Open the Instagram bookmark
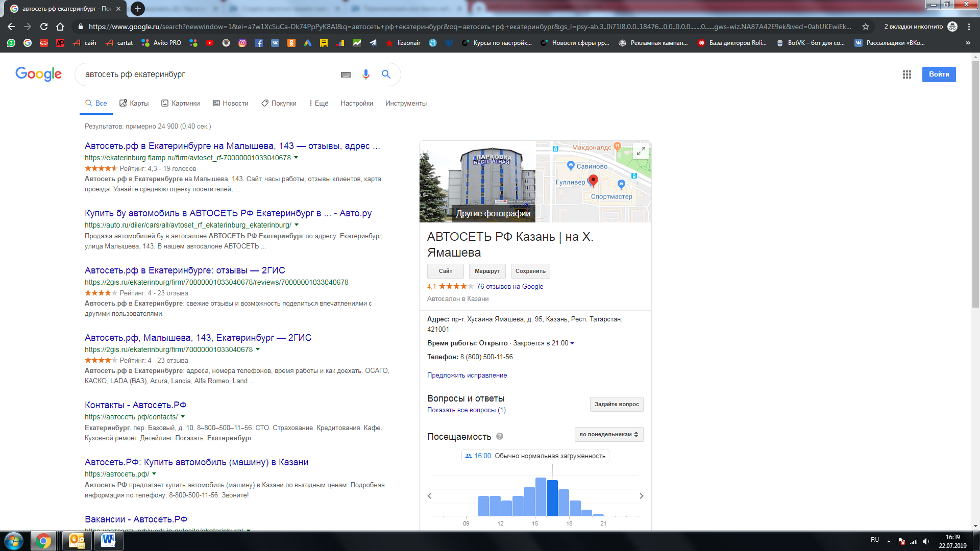The height and width of the screenshot is (551, 980). 242,43
